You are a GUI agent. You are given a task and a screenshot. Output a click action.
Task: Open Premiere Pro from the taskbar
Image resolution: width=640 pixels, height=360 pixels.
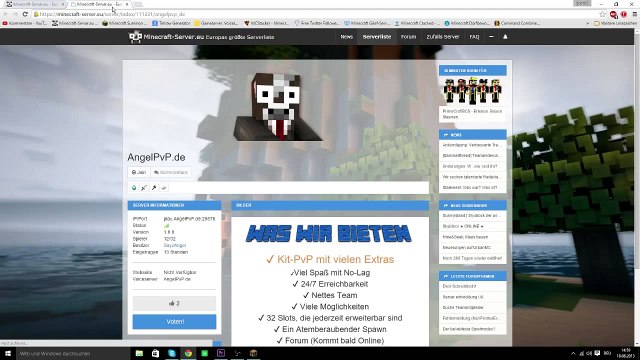coord(221,353)
